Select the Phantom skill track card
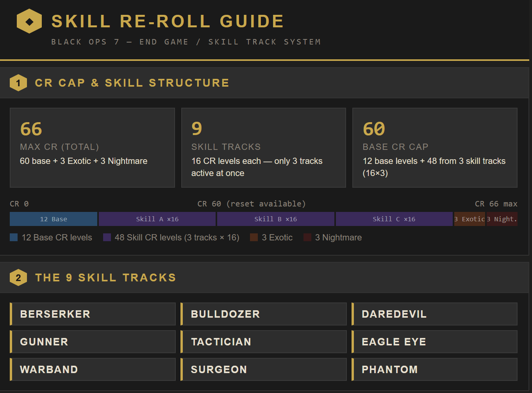Screen dimensions: 532x393 [x=434, y=369]
